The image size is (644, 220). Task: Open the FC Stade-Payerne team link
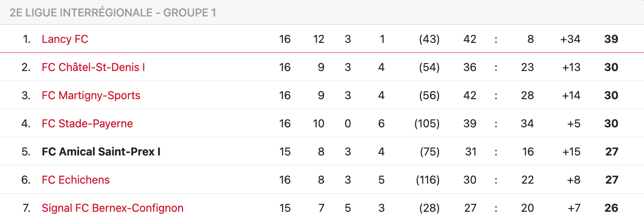pyautogui.click(x=87, y=123)
